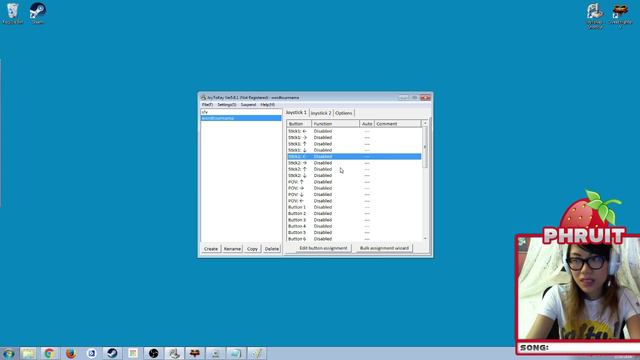Image resolution: width=640 pixels, height=360 pixels.
Task: Select the Button 5 row
Action: pyautogui.click(x=354, y=233)
